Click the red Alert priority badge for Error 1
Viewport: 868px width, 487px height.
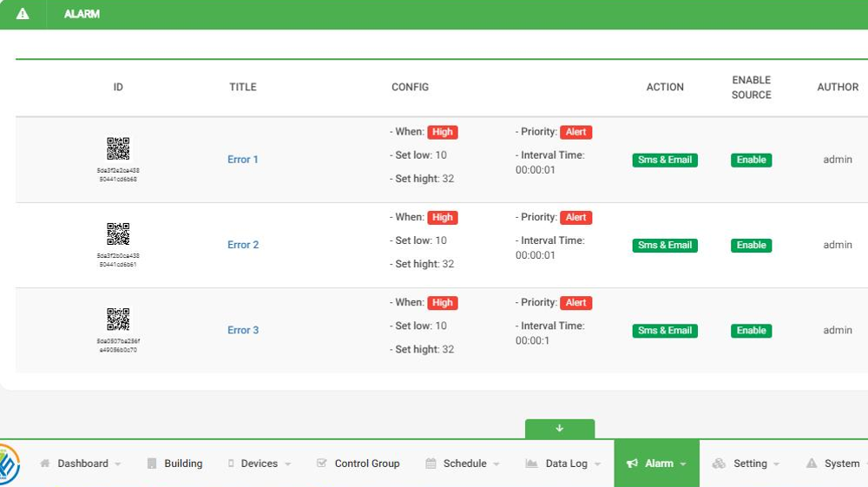pyautogui.click(x=576, y=133)
